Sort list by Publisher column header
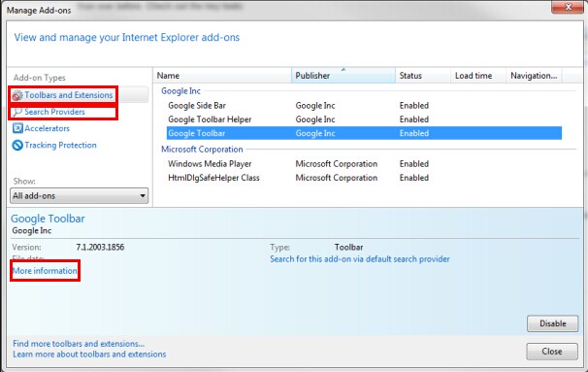This screenshot has width=588, height=372. (343, 76)
